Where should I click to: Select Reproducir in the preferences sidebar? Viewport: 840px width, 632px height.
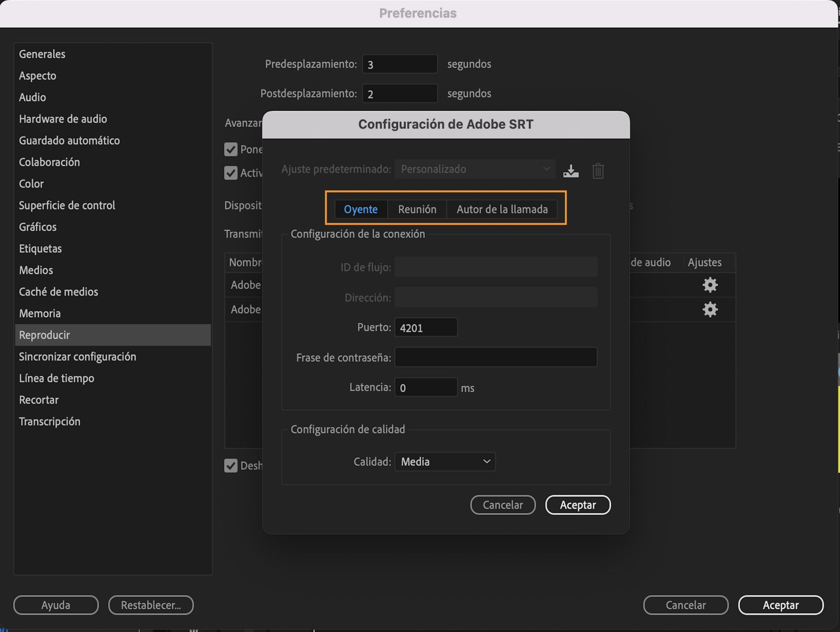(44, 335)
